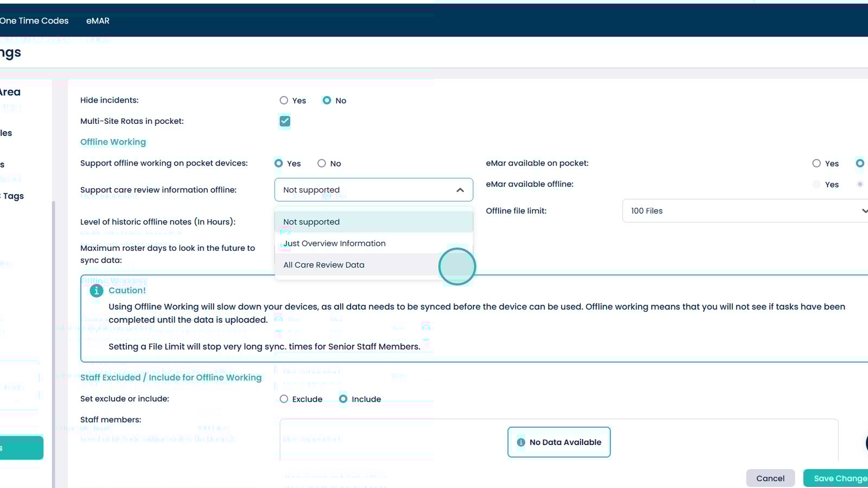Open One Time Codes in top navigation

point(34,21)
